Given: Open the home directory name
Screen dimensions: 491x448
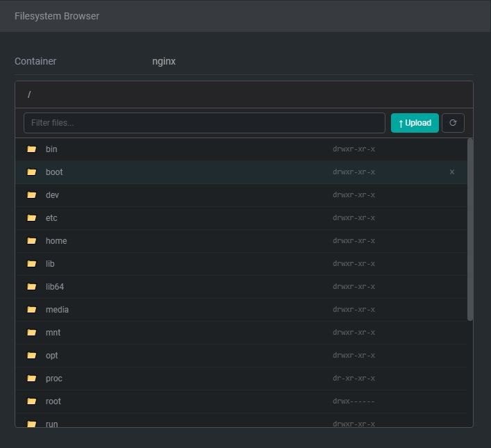Looking at the screenshot, I should [x=56, y=240].
